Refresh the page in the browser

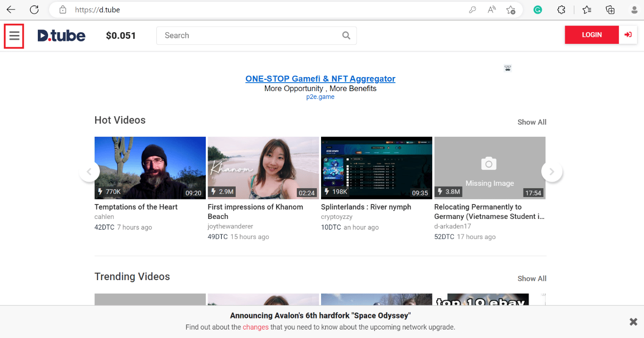[x=34, y=9]
